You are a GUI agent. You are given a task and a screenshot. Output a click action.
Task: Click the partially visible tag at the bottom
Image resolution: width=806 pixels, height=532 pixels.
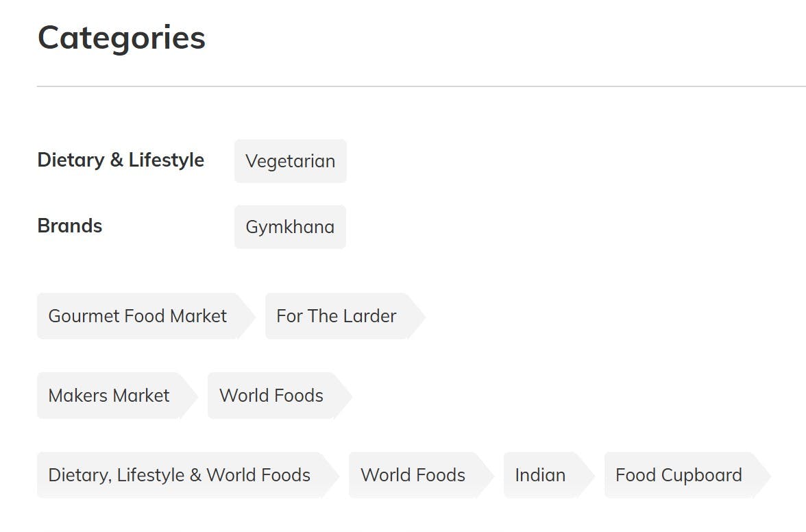[x=103, y=530]
